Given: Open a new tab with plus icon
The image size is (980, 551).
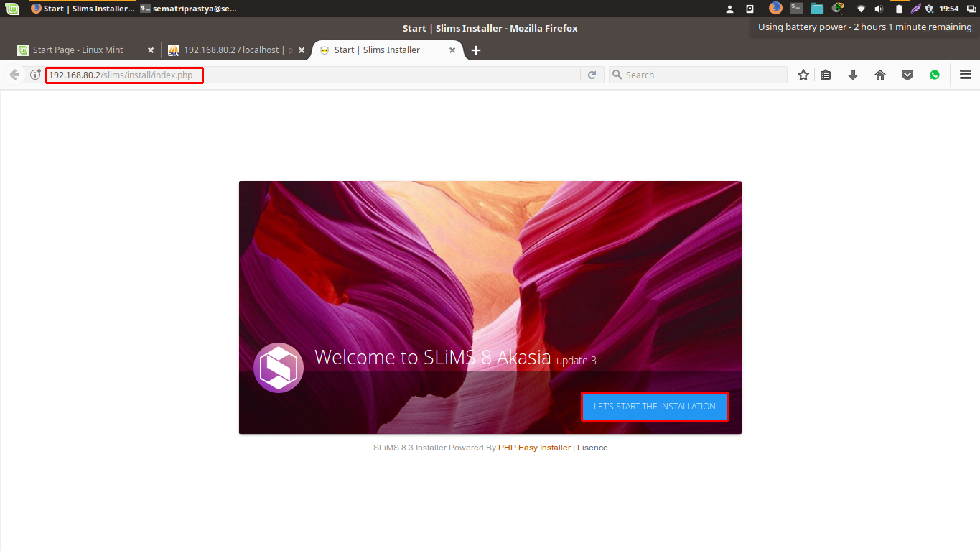Looking at the screenshot, I should tap(476, 50).
